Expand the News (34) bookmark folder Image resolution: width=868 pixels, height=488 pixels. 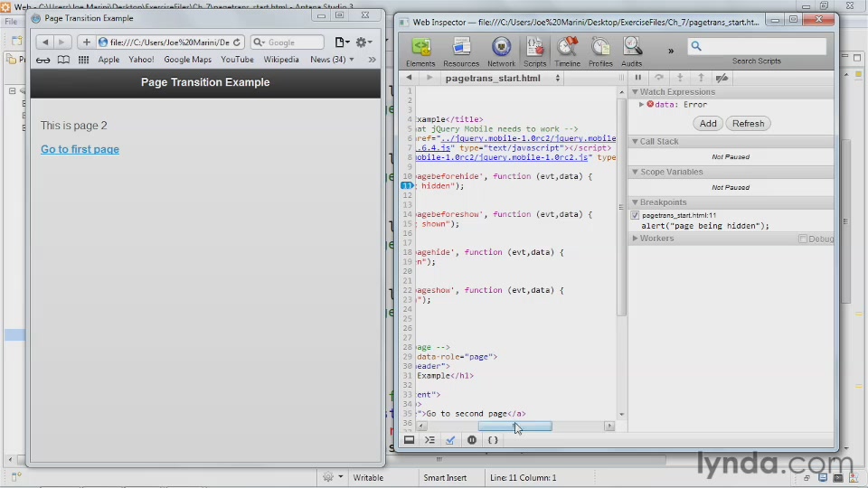332,60
